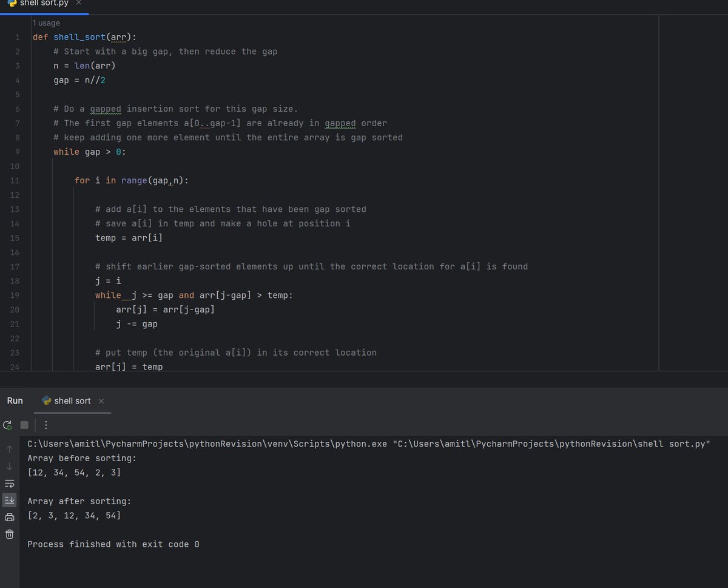Click comment 'put temp (the original a[i])'

point(236,353)
